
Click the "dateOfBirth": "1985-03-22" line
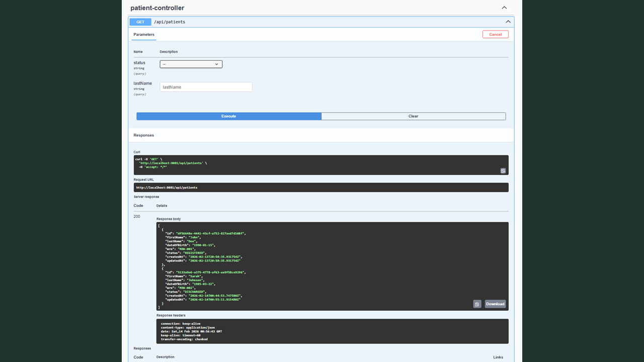(x=190, y=284)
